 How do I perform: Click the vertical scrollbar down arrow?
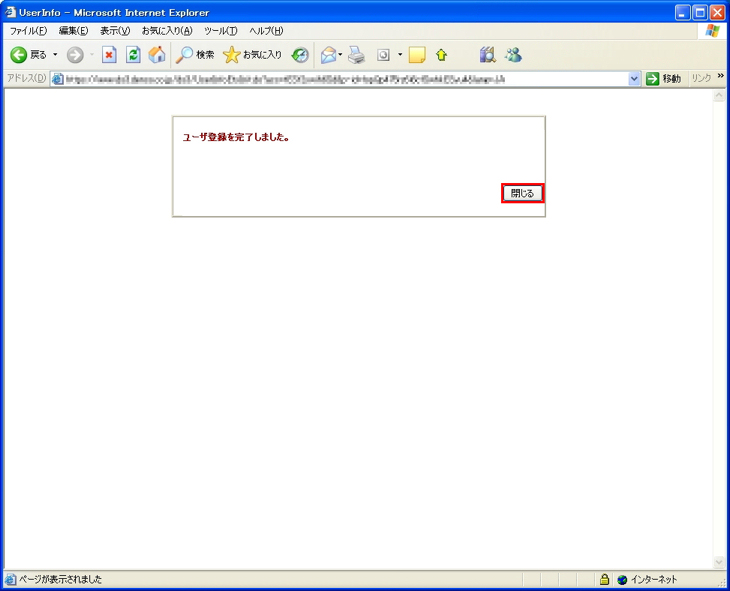click(718, 563)
